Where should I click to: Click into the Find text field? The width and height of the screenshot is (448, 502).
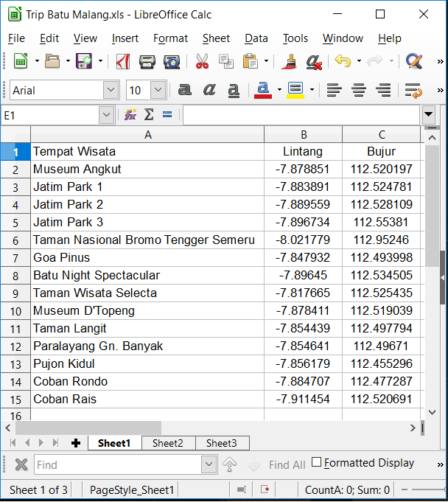pos(117,464)
